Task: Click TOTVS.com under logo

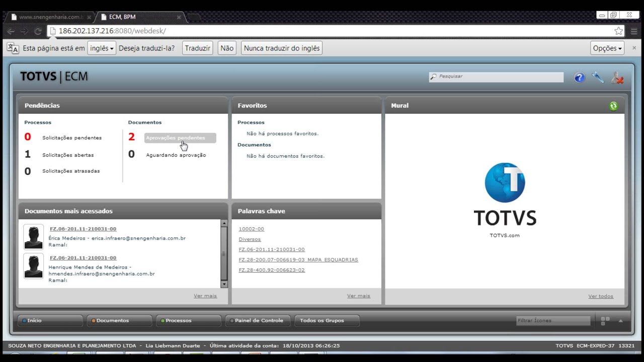Action: (505, 235)
